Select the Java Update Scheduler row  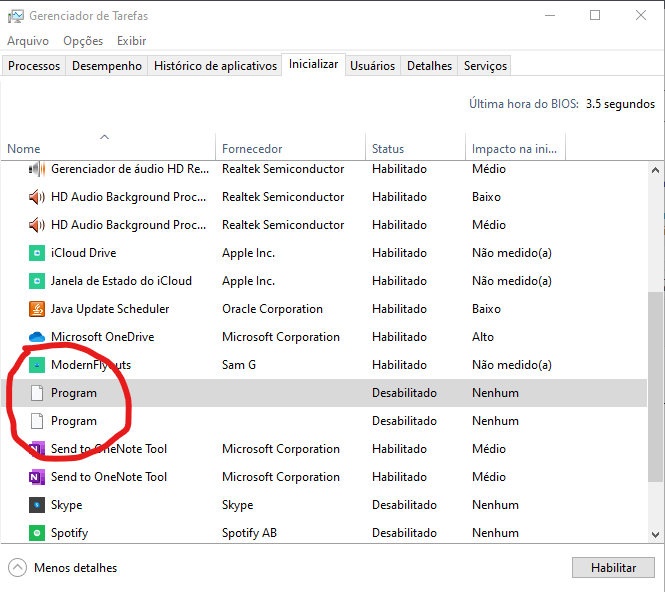[x=324, y=309]
